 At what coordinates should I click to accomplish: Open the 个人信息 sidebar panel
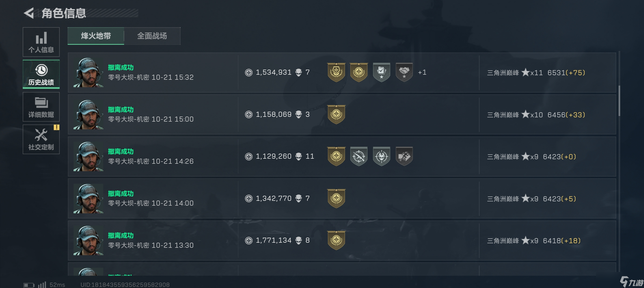coord(41,42)
